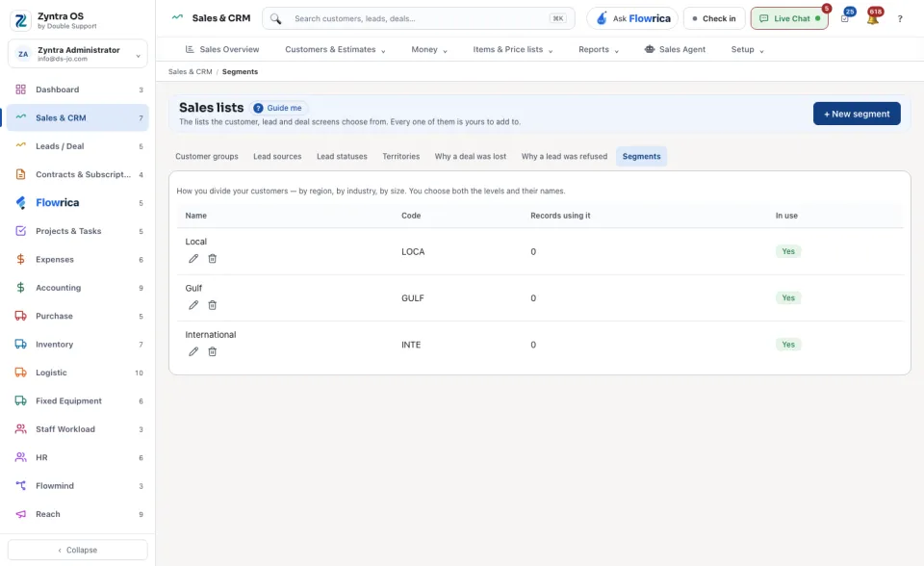The image size is (924, 566).
Task: Click Sales & CRM breadcrumb link
Action: click(x=190, y=72)
